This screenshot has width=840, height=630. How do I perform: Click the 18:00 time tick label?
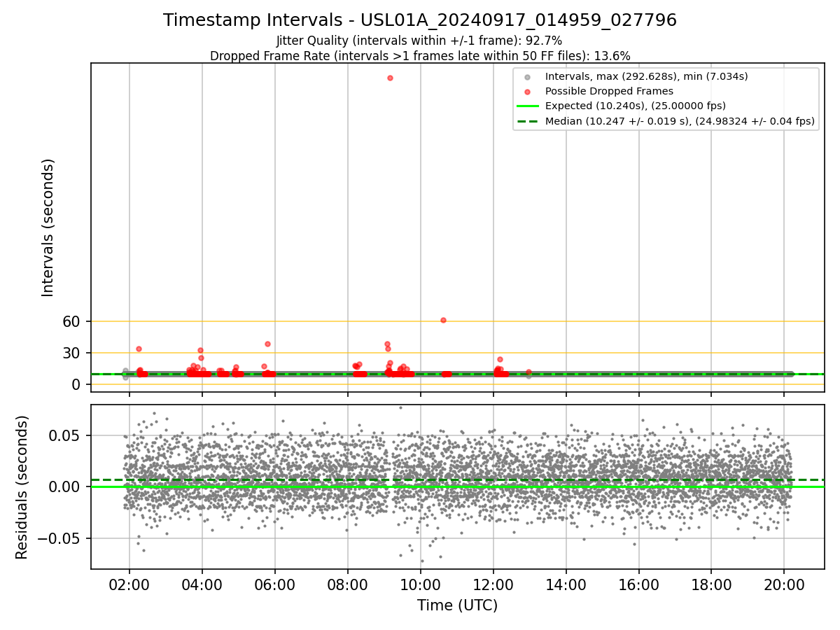712,584
